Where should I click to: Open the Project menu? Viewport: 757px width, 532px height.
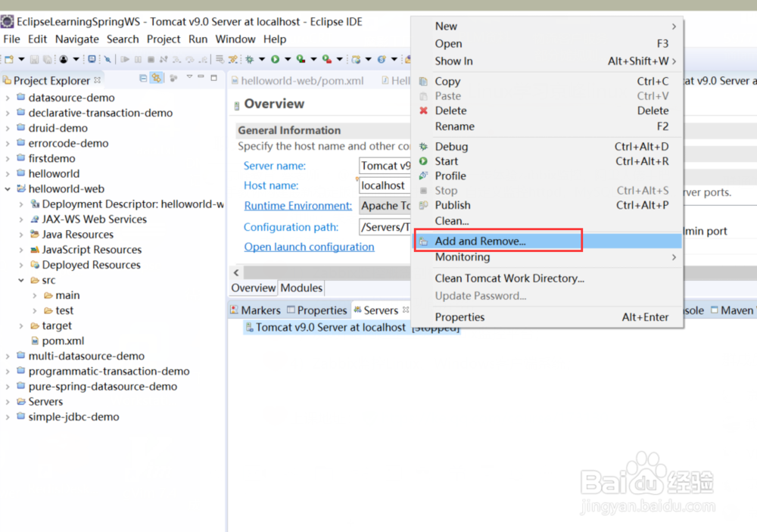click(x=164, y=39)
